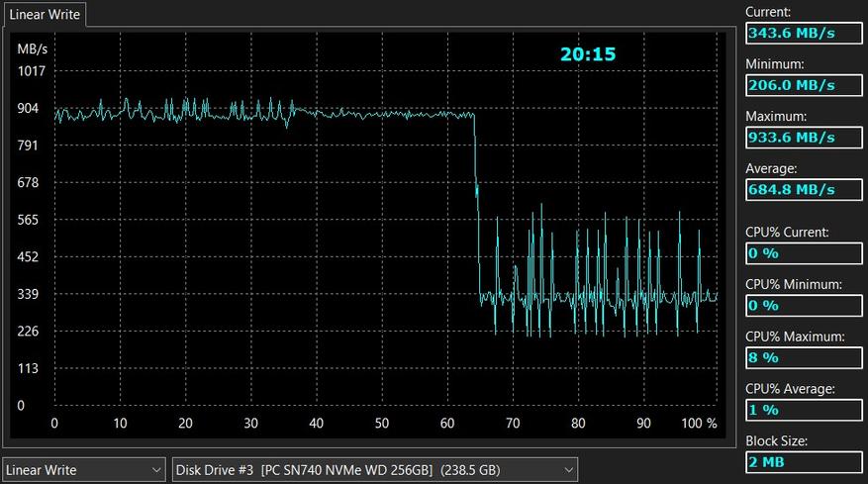Click the 20:15 elapsed time on graph

tap(588, 54)
